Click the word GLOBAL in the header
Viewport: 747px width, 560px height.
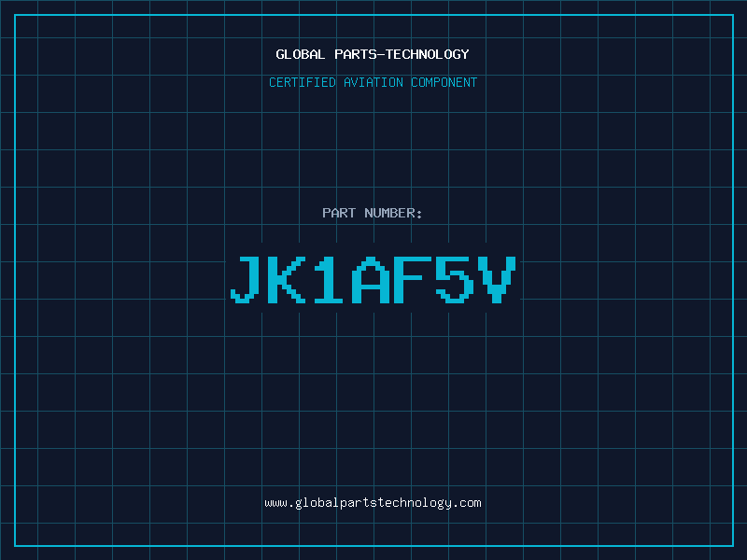click(x=300, y=54)
